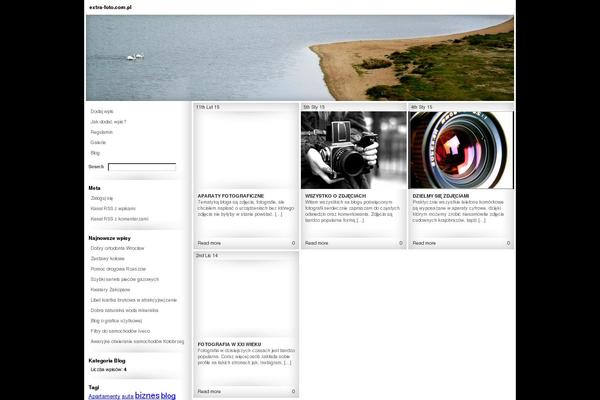
Task: Open recent post 'Pomoc drogowa Rokiciny'
Action: [118, 269]
